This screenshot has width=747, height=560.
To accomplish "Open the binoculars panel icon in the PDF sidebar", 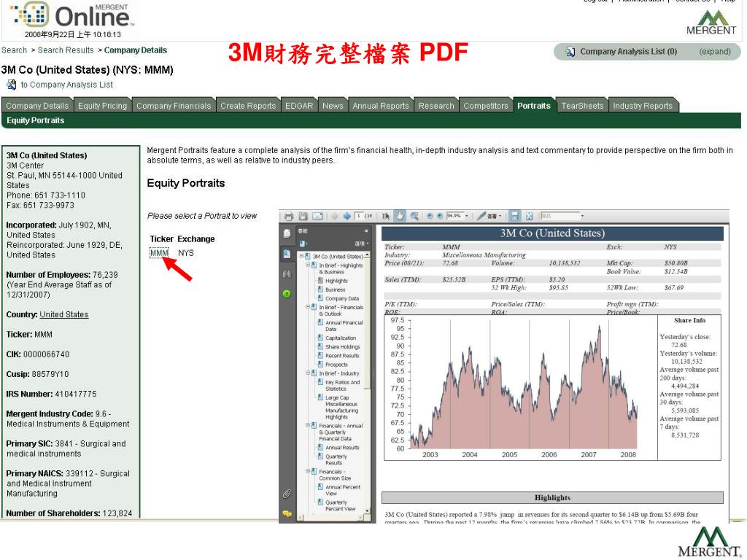I will click(x=287, y=274).
